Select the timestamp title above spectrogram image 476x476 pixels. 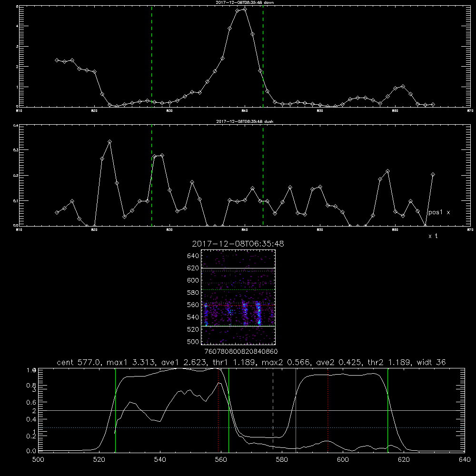click(x=238, y=244)
